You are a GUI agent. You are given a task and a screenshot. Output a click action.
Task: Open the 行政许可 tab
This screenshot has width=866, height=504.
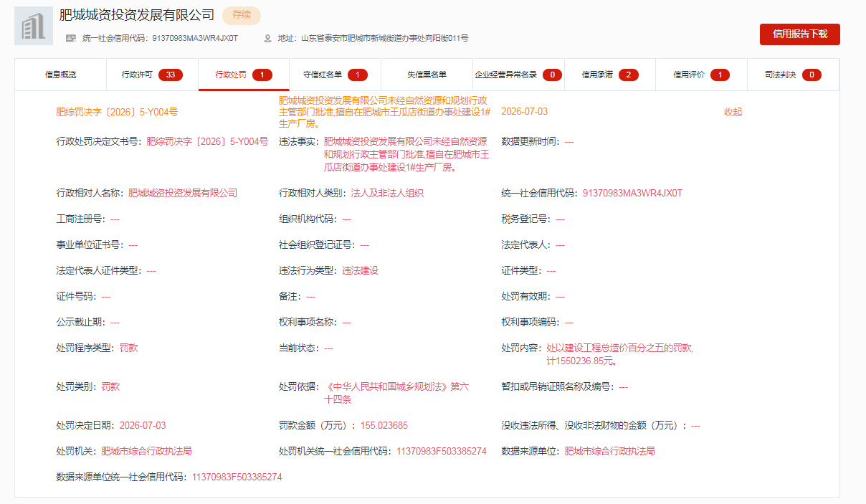[152, 75]
